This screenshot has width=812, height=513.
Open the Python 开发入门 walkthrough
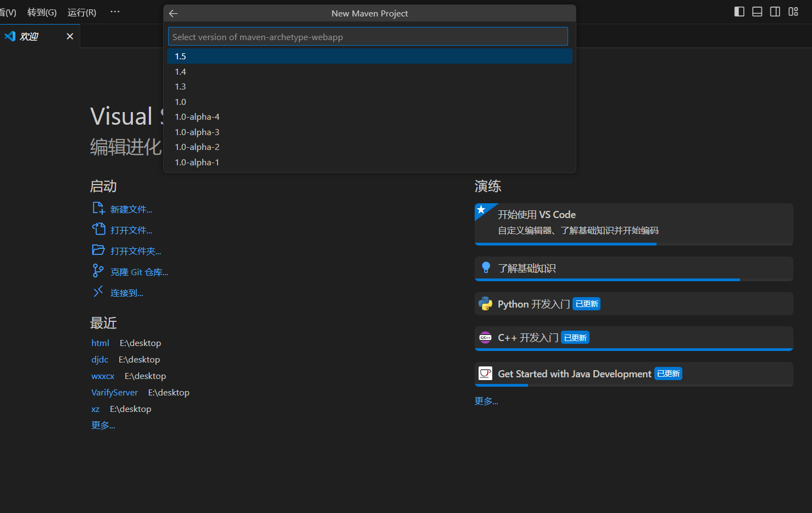[x=633, y=304]
